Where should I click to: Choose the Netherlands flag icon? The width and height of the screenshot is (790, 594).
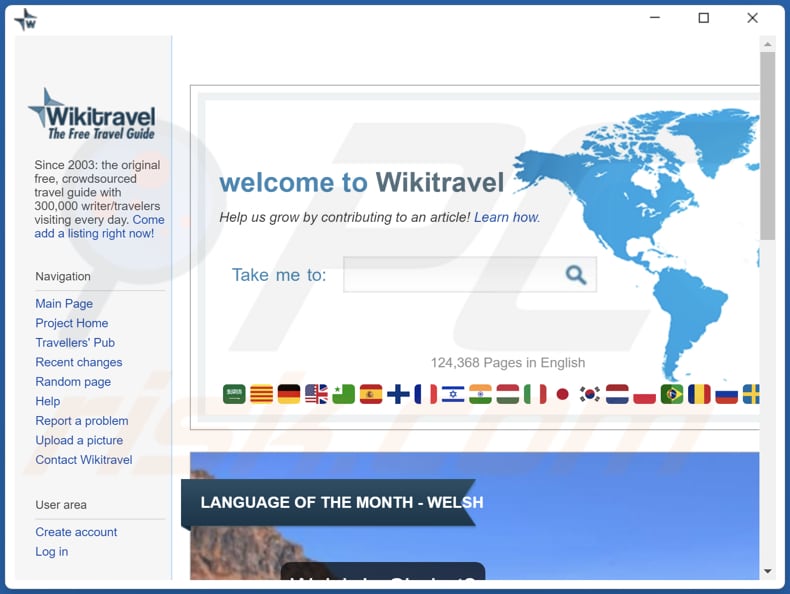617,394
